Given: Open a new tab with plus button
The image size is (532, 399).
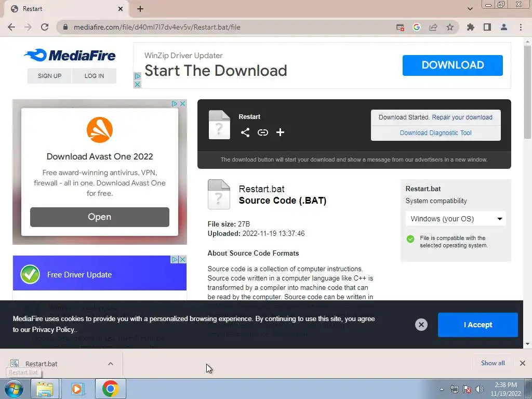Looking at the screenshot, I should coord(140,9).
